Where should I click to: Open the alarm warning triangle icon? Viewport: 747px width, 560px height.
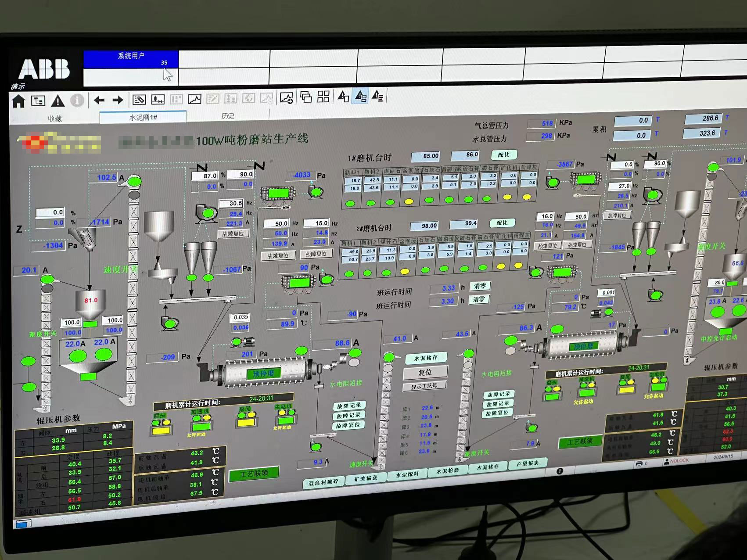57,101
